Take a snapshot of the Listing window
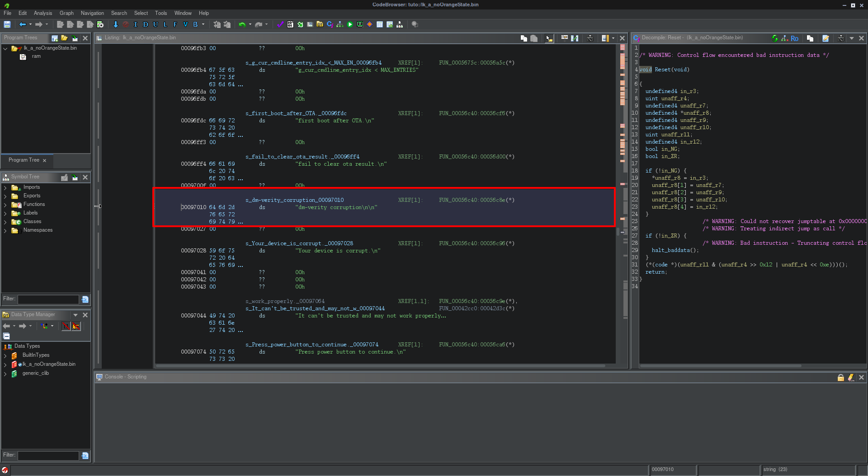The image size is (868, 476). 590,38
